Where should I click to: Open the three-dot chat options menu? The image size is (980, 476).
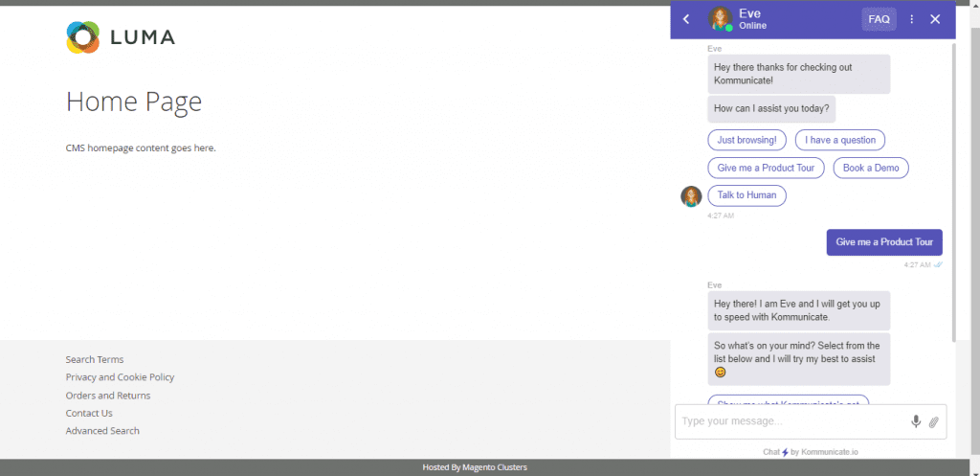912,19
